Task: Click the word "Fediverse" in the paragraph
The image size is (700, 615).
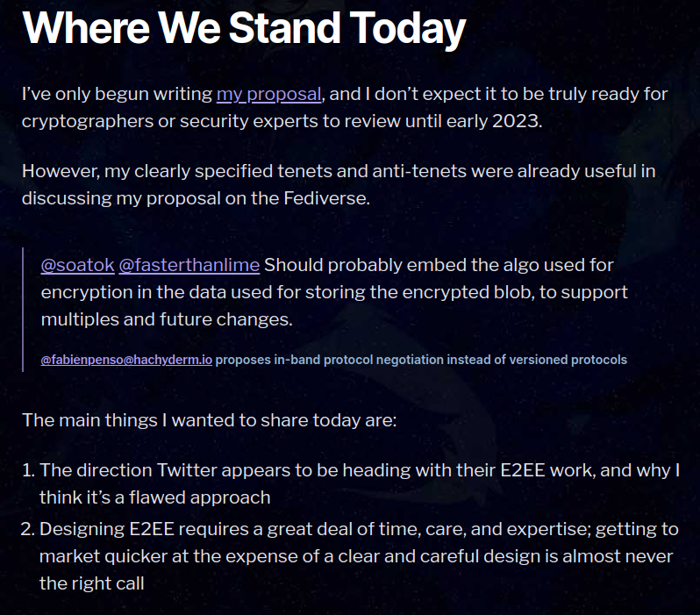Action: [x=325, y=199]
